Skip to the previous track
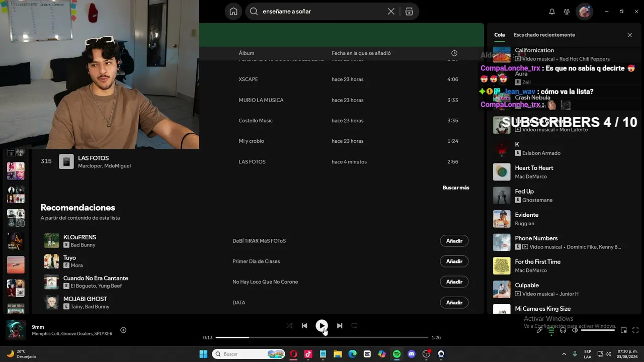 coord(304,326)
